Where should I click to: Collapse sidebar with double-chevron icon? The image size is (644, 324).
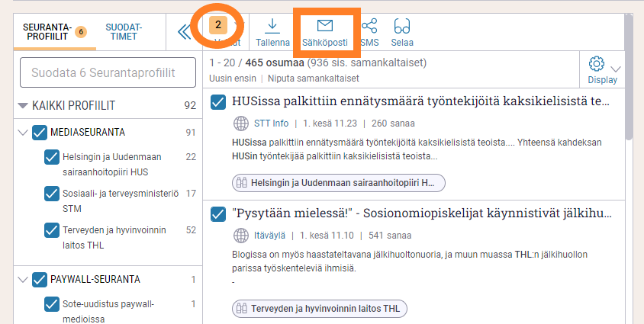(184, 31)
